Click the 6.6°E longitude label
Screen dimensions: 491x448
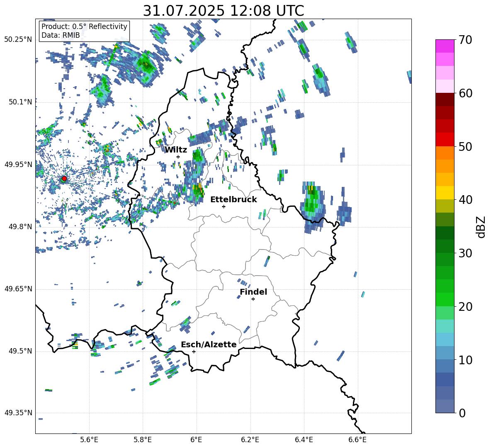(x=357, y=440)
